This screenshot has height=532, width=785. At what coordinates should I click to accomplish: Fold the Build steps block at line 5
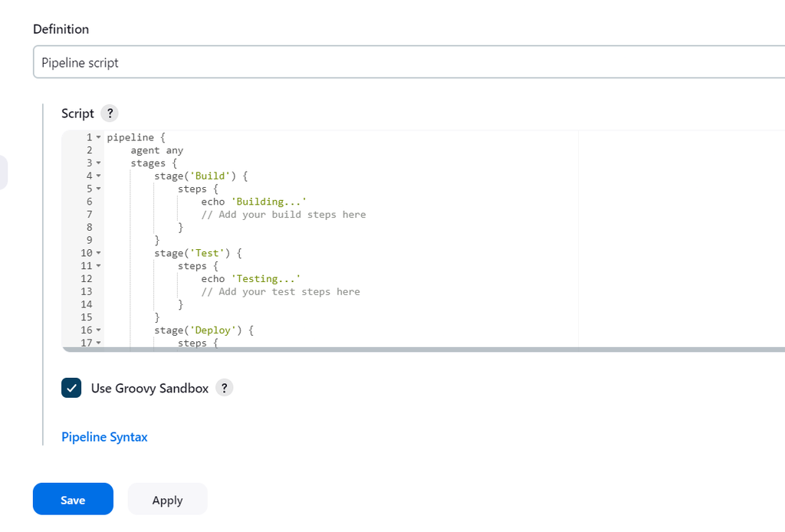[98, 189]
